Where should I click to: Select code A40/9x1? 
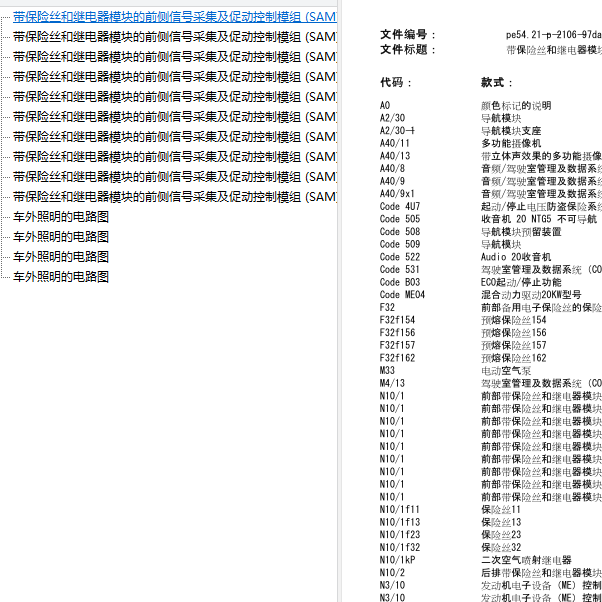pyautogui.click(x=397, y=194)
